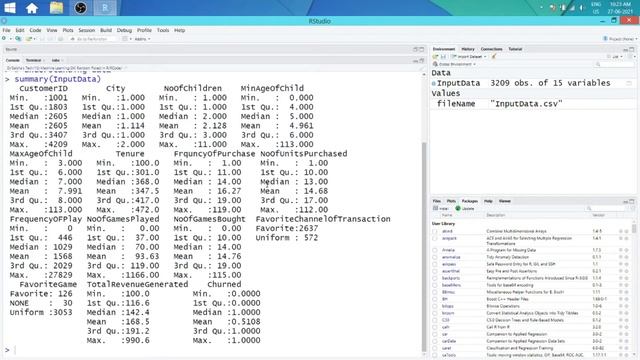The image size is (640, 360).
Task: Click the broom icon to clear environment
Action: [x=494, y=56]
